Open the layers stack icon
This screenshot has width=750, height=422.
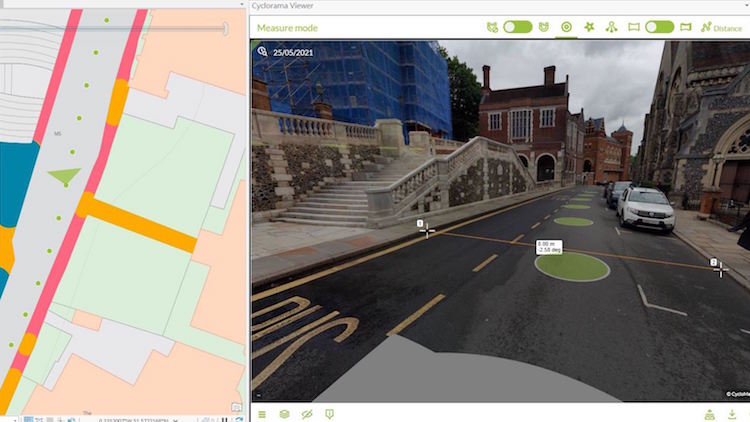[x=284, y=414]
